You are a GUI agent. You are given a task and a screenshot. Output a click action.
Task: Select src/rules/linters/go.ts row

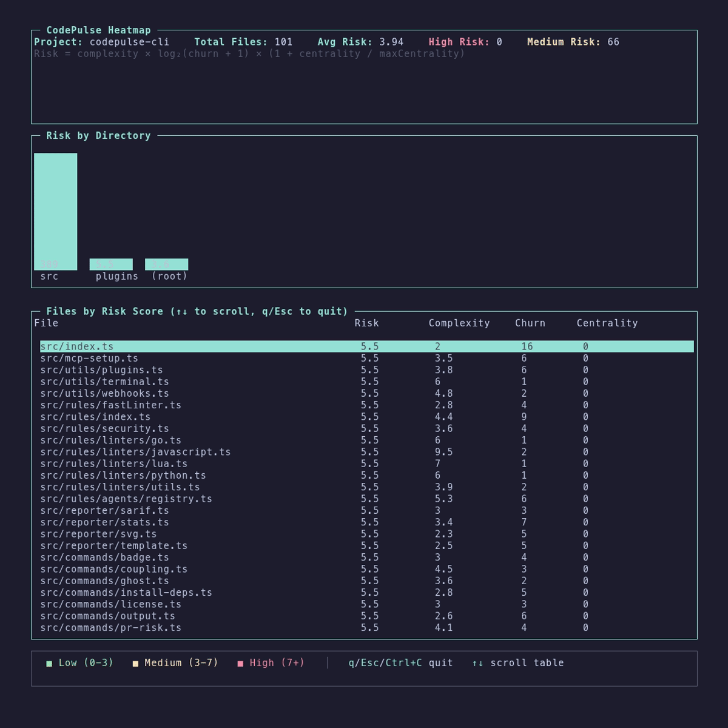pyautogui.click(x=367, y=440)
